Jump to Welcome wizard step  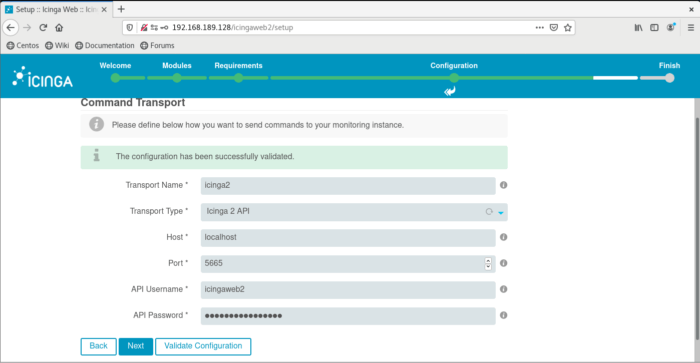(x=115, y=71)
